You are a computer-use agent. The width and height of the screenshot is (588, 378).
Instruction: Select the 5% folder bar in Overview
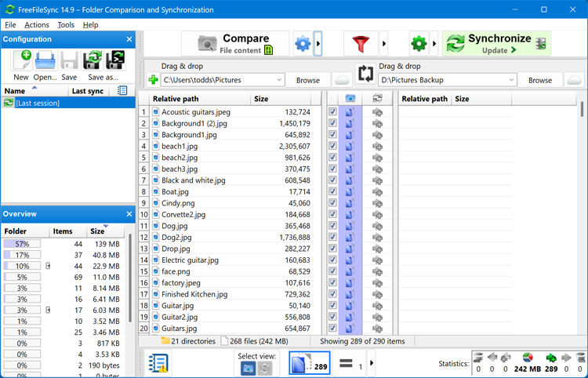pos(22,277)
